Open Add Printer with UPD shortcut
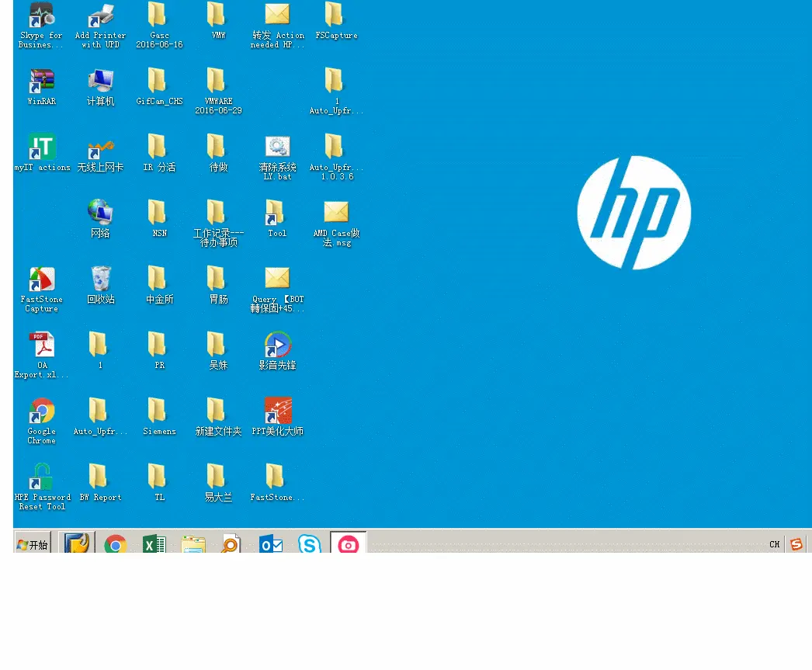This screenshot has height=670, width=812. point(100,25)
